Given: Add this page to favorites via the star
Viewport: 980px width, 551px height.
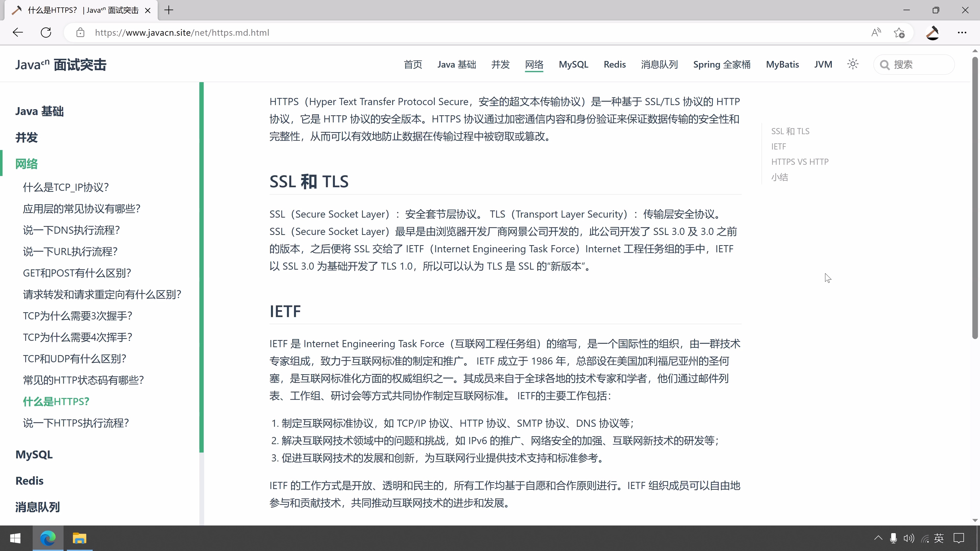Looking at the screenshot, I should coord(899,33).
